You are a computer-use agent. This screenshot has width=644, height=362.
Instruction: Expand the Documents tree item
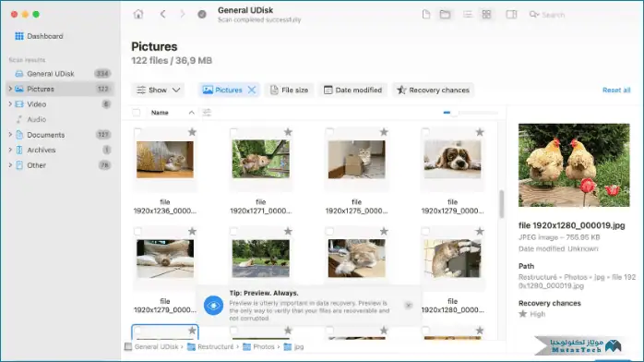(x=10, y=135)
